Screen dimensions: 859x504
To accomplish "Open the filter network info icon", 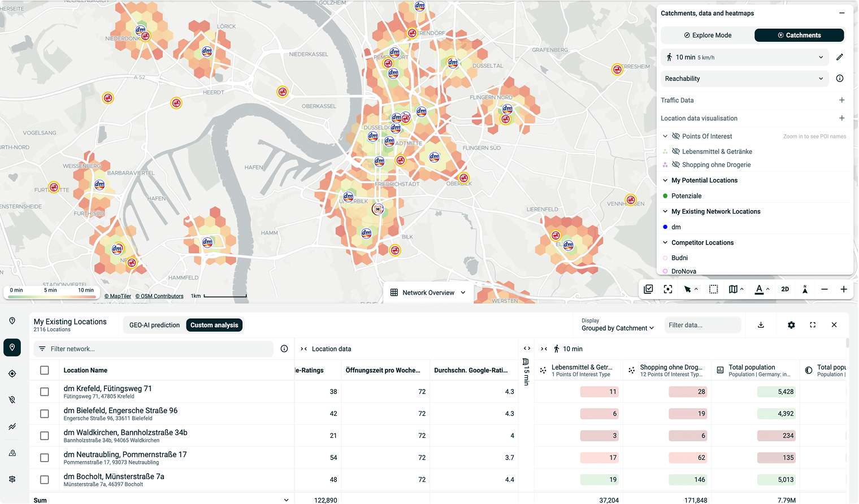I will [x=284, y=349].
